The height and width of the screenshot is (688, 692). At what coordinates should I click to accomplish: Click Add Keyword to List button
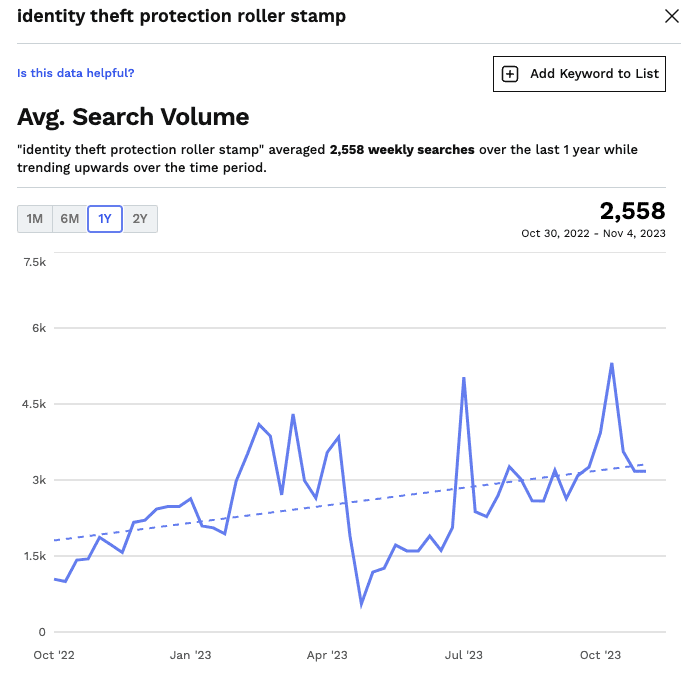(579, 74)
